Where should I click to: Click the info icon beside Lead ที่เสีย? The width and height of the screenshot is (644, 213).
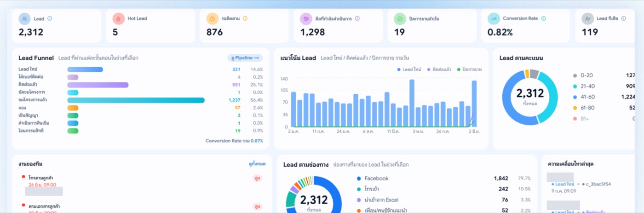click(x=624, y=19)
